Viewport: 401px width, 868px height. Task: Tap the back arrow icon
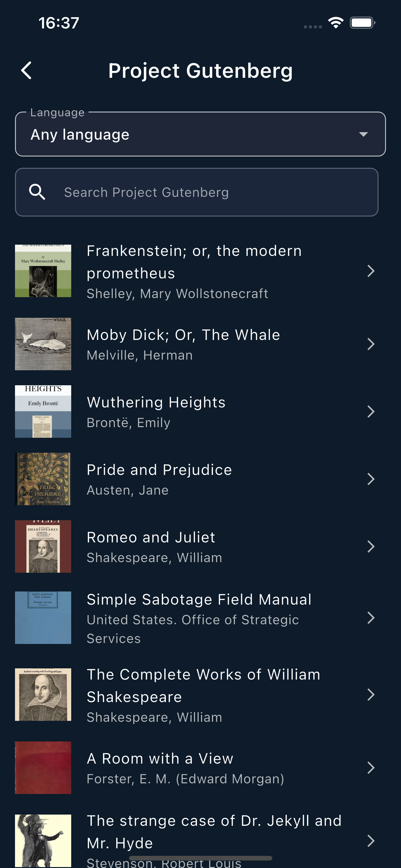26,70
